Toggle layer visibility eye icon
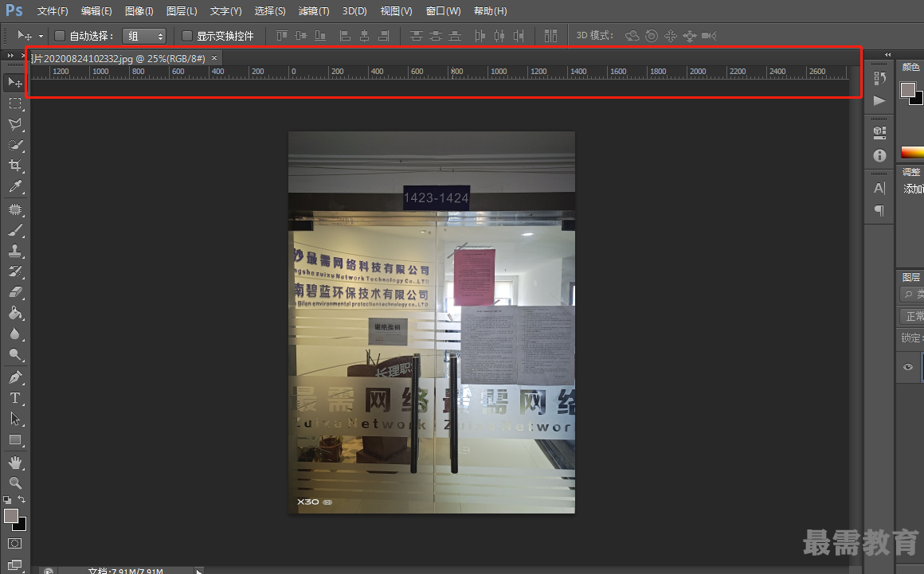 point(908,367)
